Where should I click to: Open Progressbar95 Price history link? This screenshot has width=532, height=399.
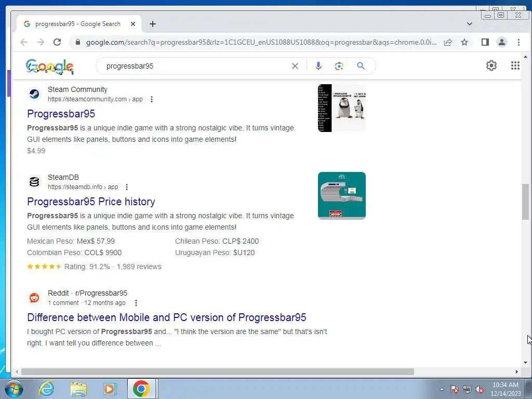pyautogui.click(x=91, y=202)
